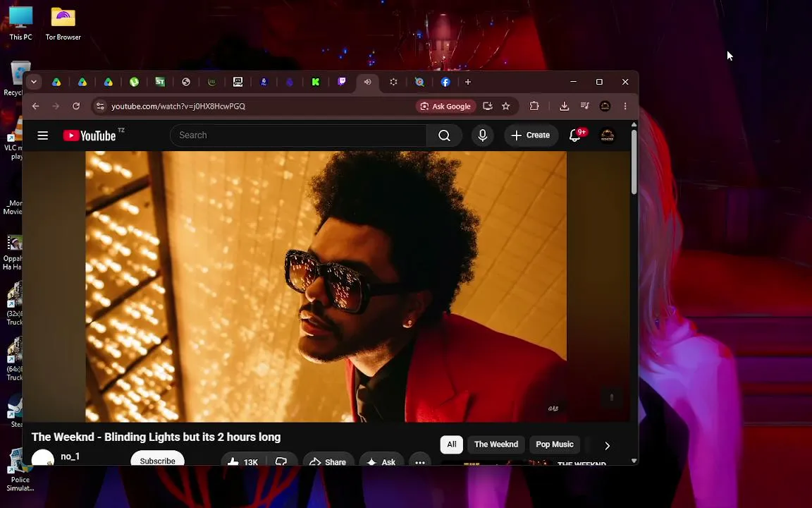Click the Ask button under video
This screenshot has width=812, height=508.
(381, 461)
